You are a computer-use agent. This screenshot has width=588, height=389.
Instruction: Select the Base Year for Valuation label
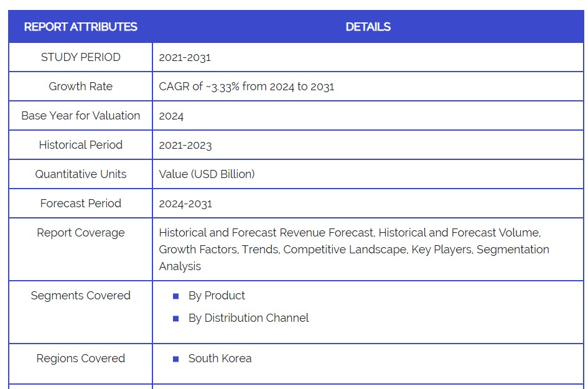[80, 116]
